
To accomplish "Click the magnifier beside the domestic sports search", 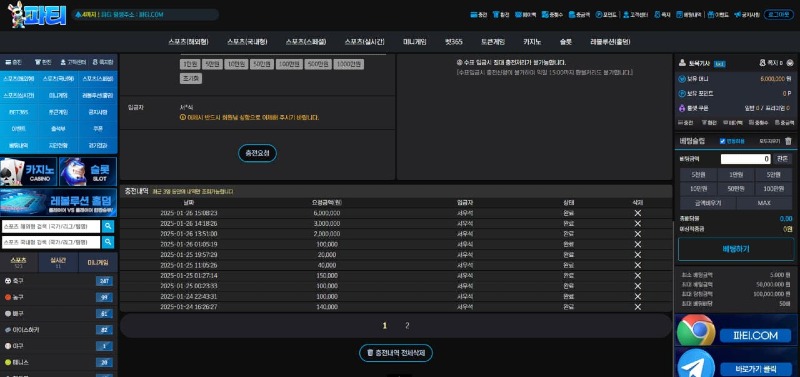I will [108, 242].
